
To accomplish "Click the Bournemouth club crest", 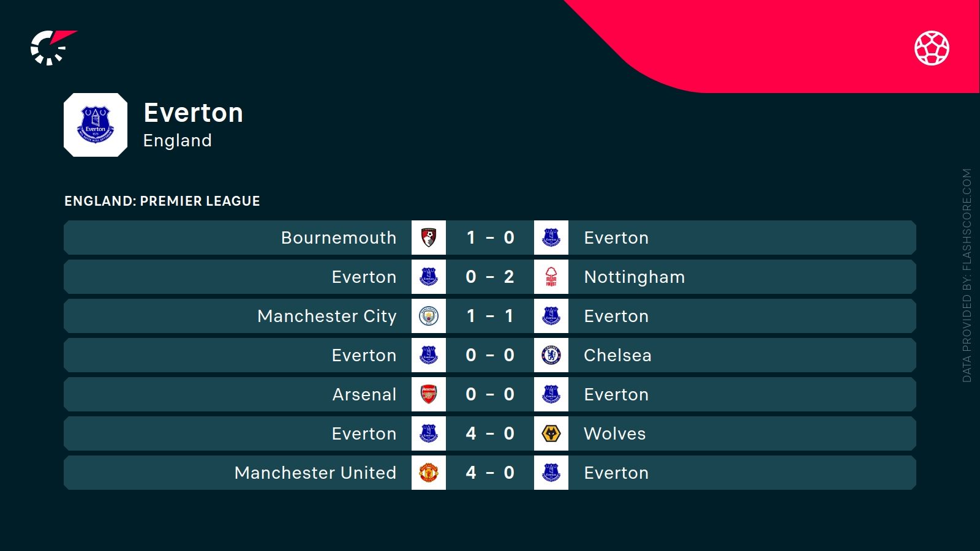I will (x=429, y=238).
